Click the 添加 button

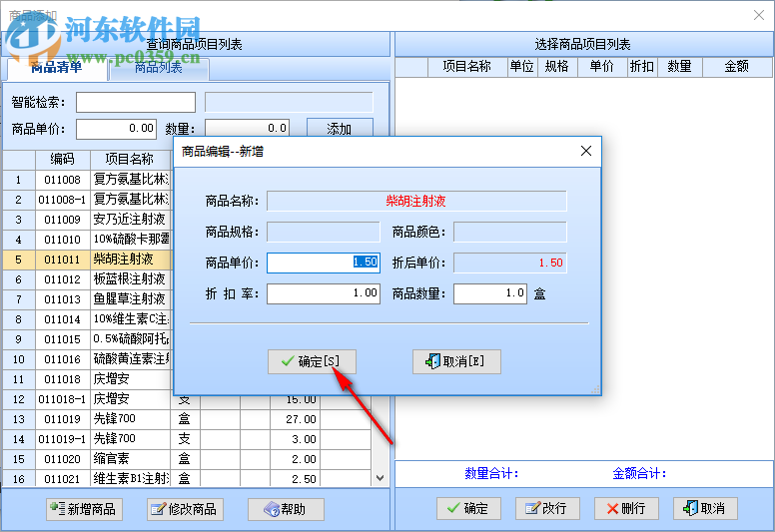coord(340,128)
